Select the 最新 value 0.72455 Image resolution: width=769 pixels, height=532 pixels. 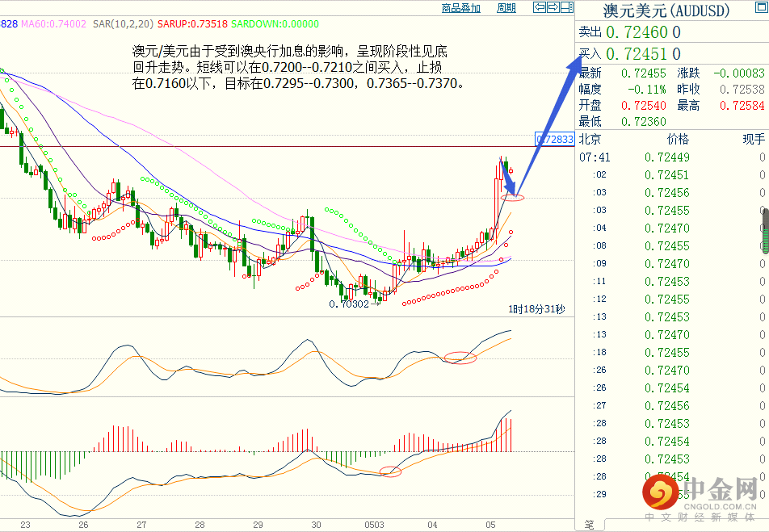(x=644, y=73)
